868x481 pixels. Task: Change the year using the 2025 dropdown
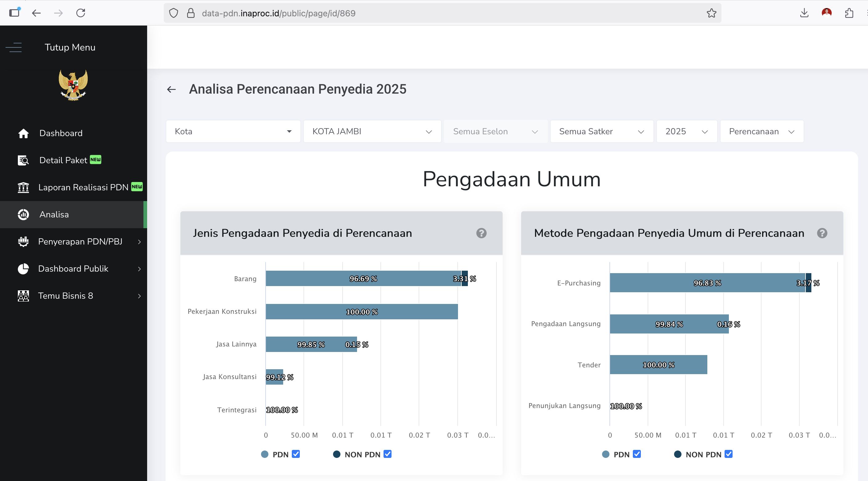686,131
